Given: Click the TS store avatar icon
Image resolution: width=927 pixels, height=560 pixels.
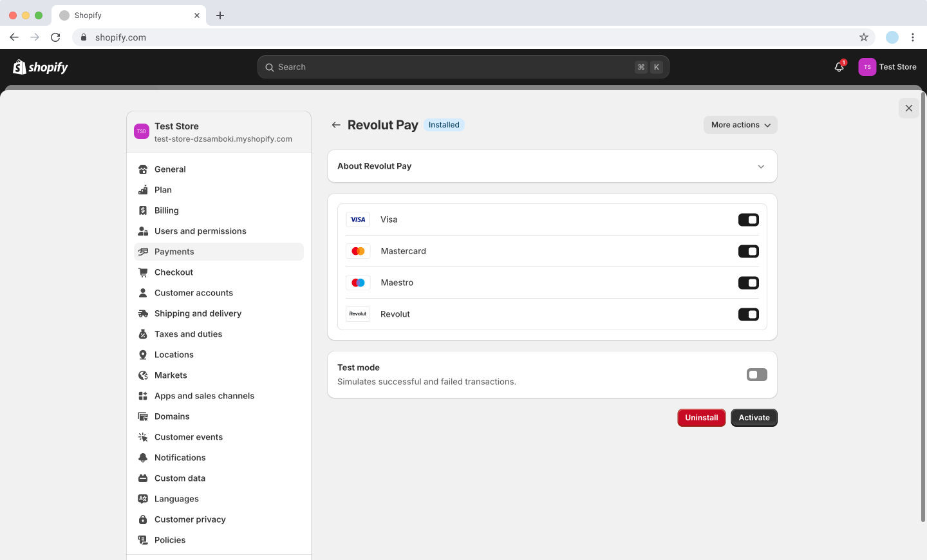Looking at the screenshot, I should pos(867,67).
